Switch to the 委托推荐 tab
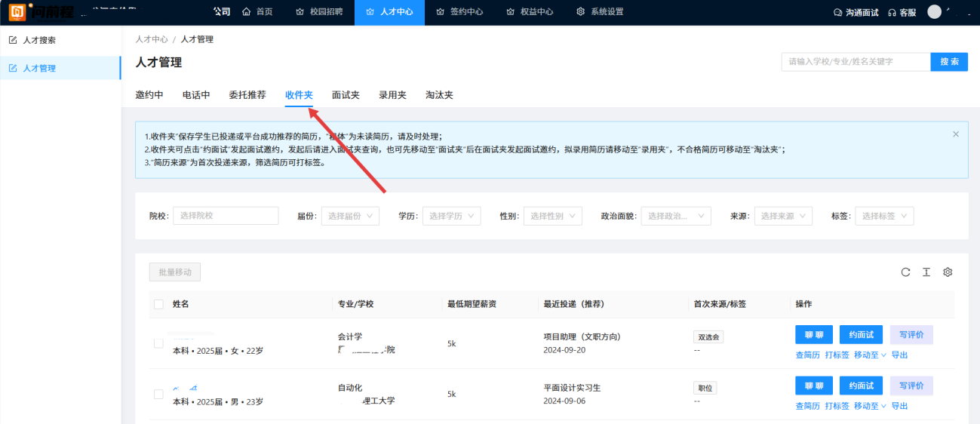The image size is (980, 424). click(247, 95)
